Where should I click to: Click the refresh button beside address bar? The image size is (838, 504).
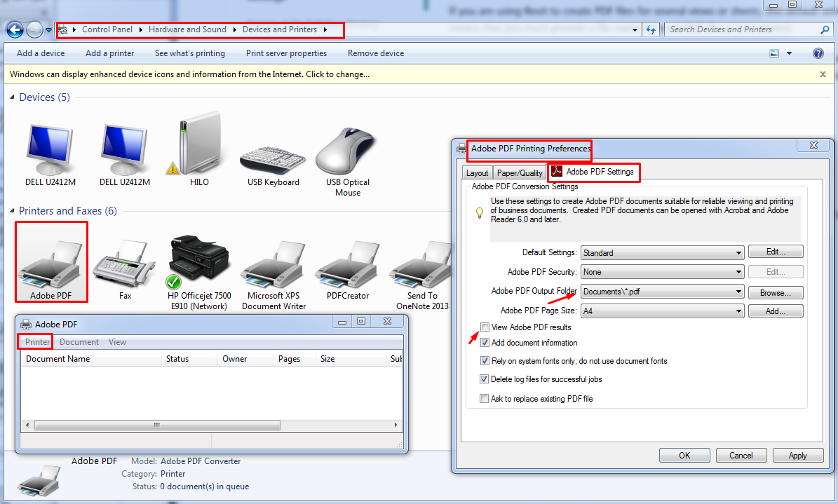point(650,30)
